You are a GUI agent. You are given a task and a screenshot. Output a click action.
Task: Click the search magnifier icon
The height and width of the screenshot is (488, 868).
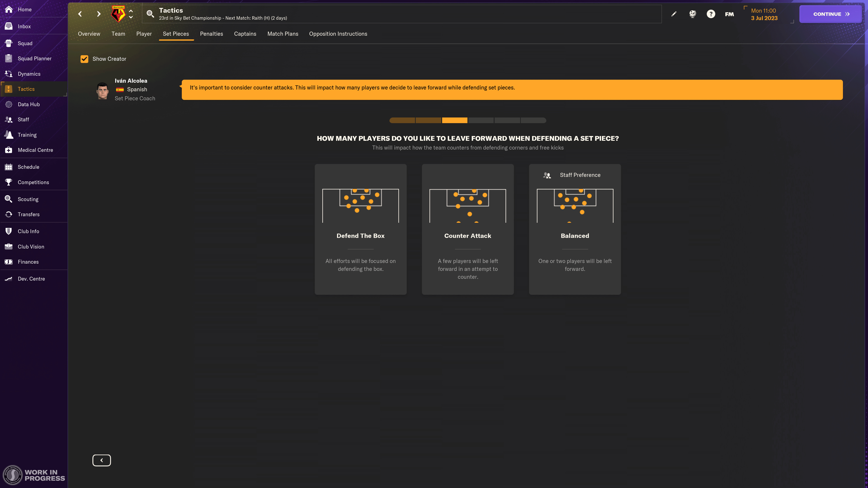150,14
